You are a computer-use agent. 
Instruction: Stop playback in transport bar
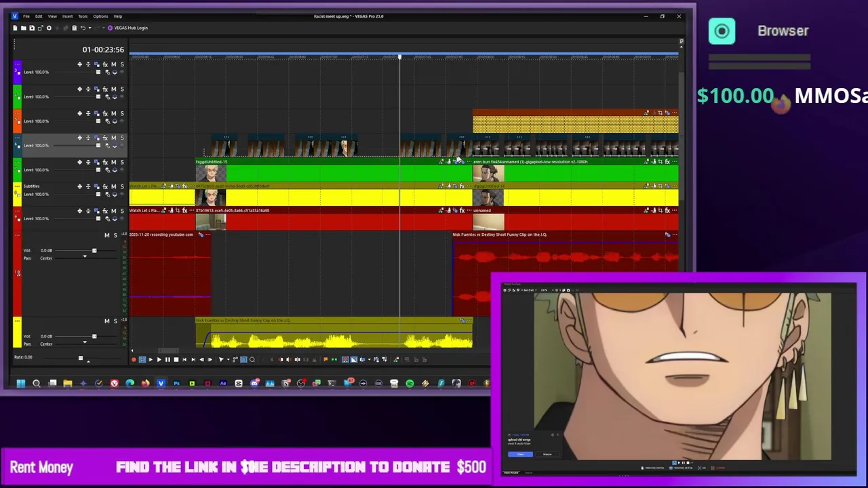point(176,360)
